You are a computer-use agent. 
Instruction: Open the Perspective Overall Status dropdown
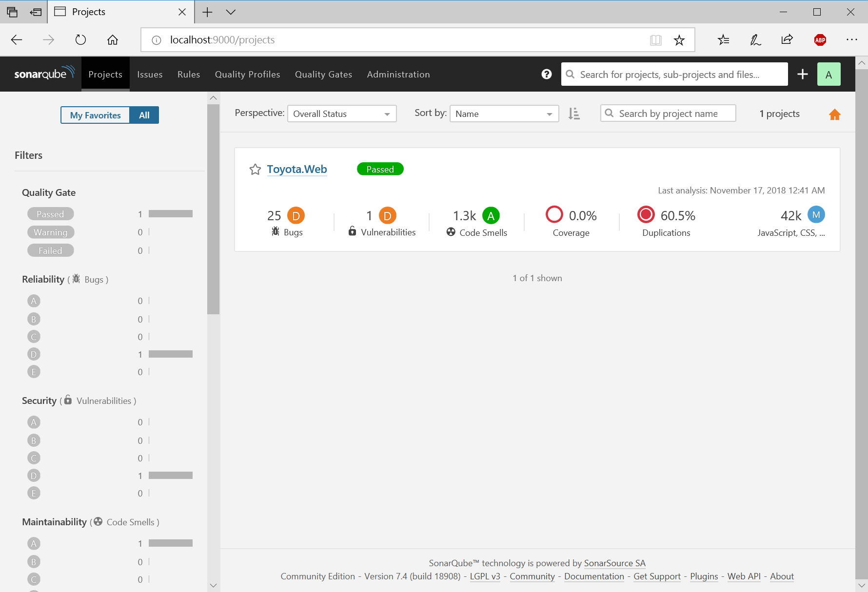pyautogui.click(x=342, y=114)
